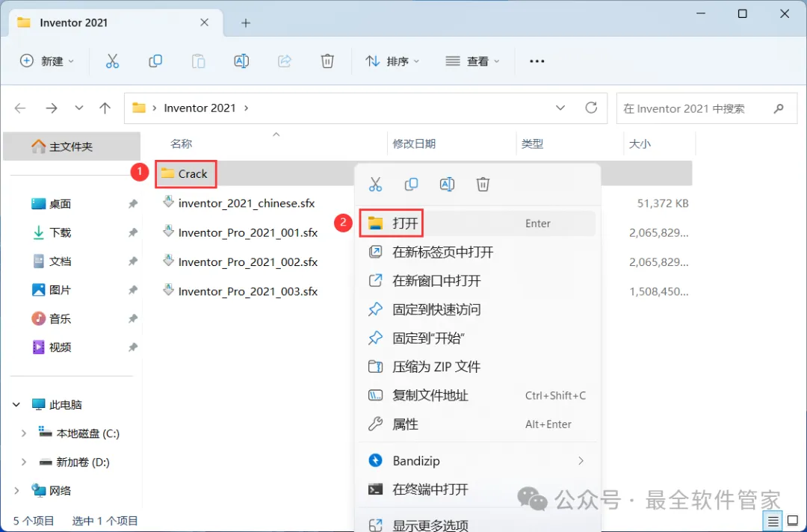Click the Copy icon in the context menu
Viewport: 807px width, 532px height.
(411, 185)
